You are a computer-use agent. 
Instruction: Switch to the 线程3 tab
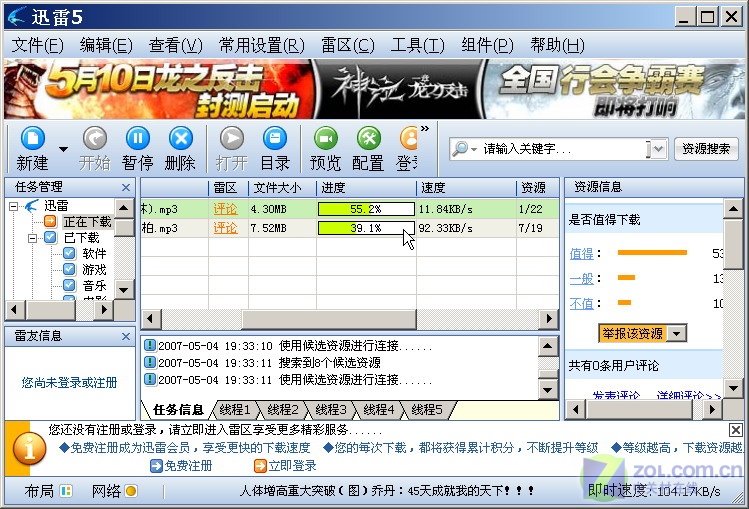click(x=331, y=410)
